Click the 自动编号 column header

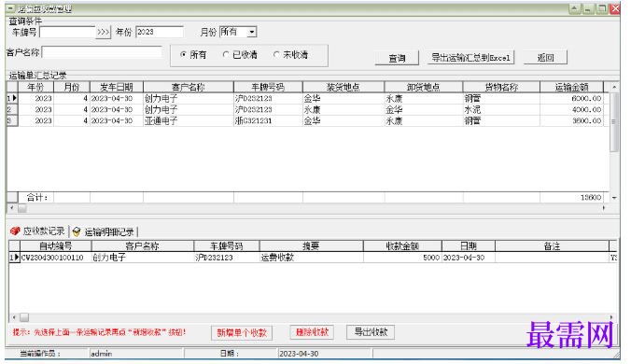(55, 246)
